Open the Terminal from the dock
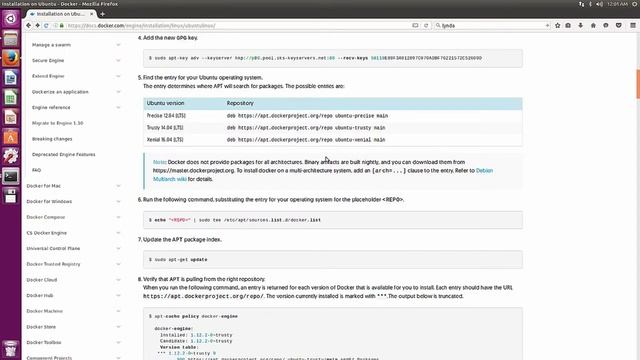 click(11, 177)
